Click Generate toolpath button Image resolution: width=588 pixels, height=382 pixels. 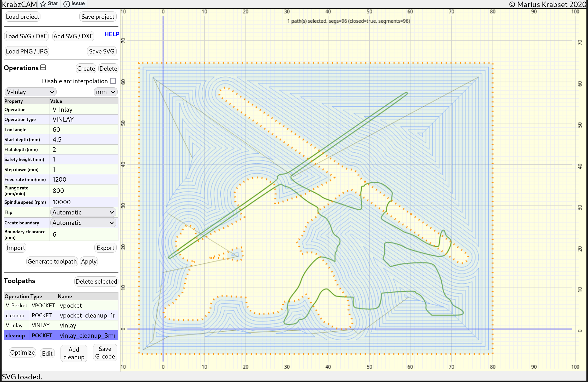tap(52, 261)
